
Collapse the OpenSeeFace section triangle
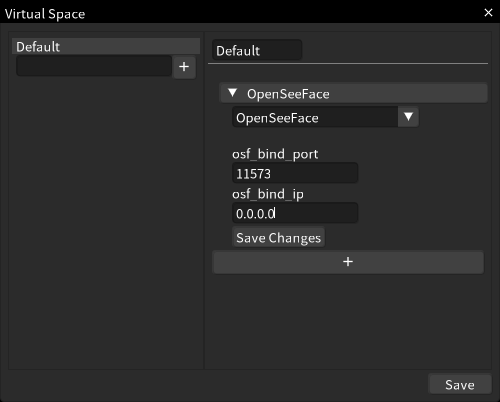coord(233,93)
